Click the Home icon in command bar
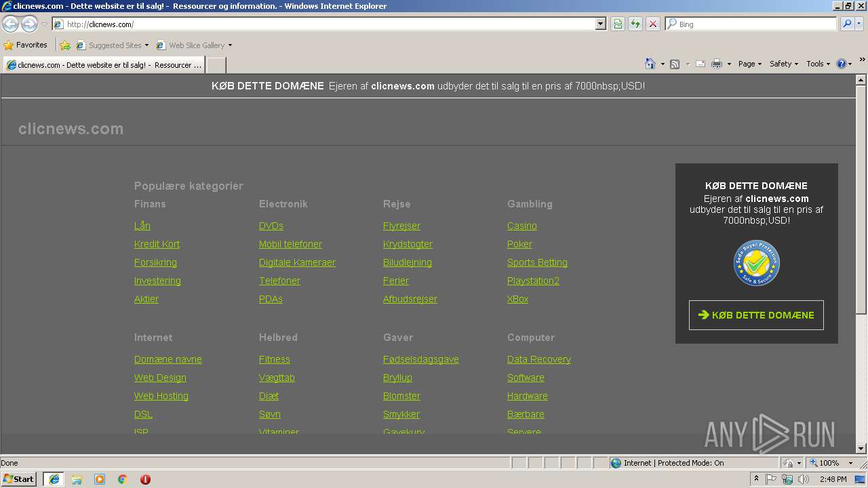Screen dimensions: 868x488 click(650, 64)
